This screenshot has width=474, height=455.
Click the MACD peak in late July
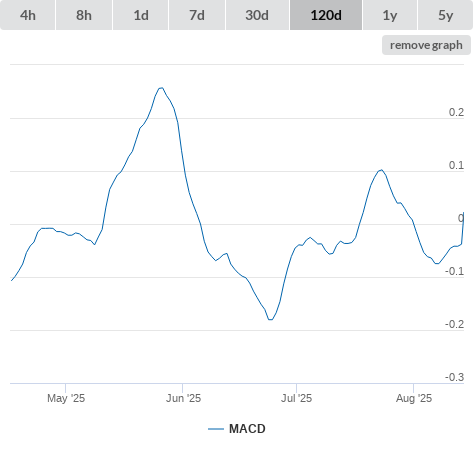tap(381, 170)
